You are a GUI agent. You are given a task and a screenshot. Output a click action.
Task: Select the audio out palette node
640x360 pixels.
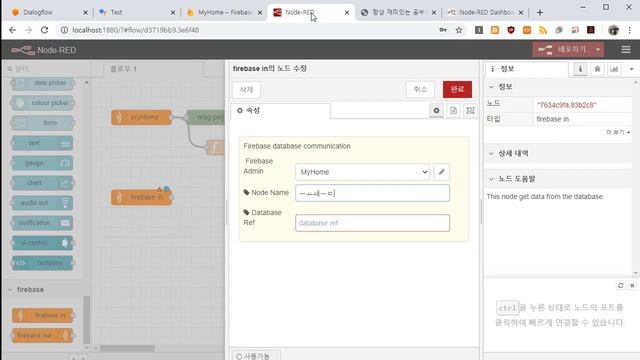[x=42, y=203]
